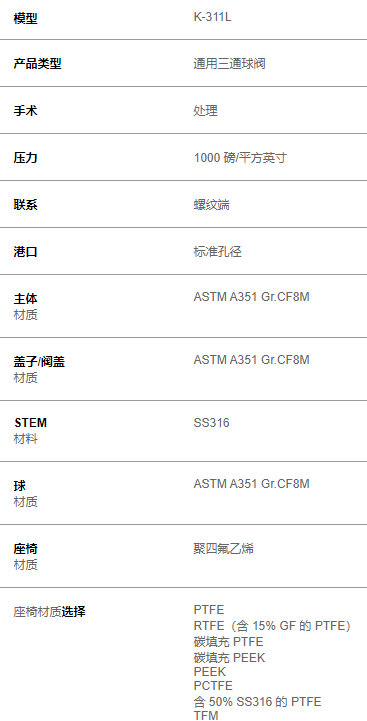Select the 标准孔径 port value

218,252
